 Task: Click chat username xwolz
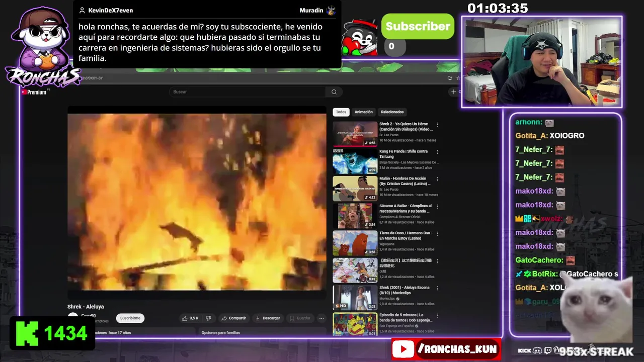(x=550, y=219)
